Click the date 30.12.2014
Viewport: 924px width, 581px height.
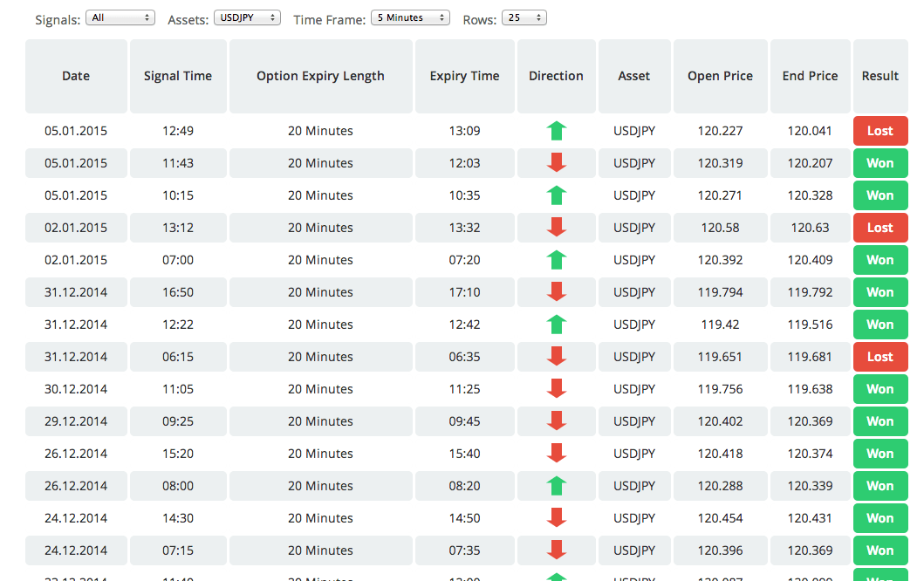[x=76, y=389]
